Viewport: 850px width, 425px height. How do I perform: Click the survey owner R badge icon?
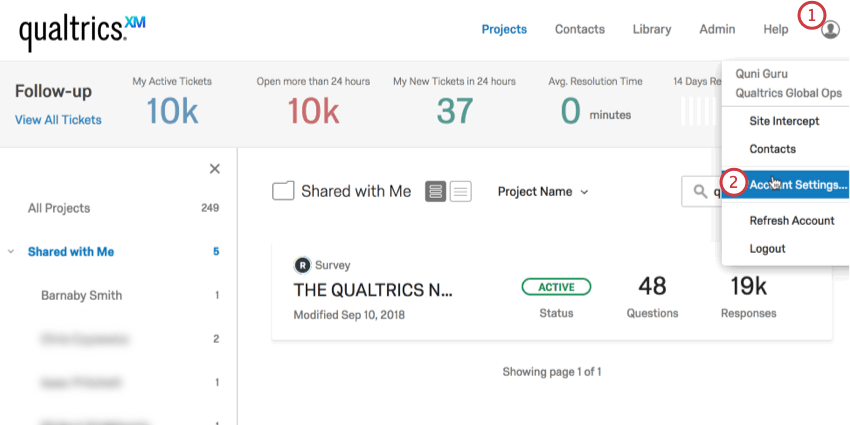tap(302, 265)
